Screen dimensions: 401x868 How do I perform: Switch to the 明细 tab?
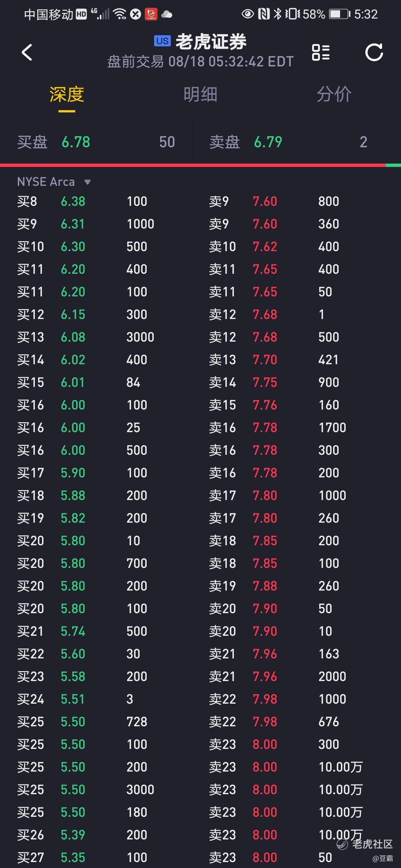tap(200, 94)
